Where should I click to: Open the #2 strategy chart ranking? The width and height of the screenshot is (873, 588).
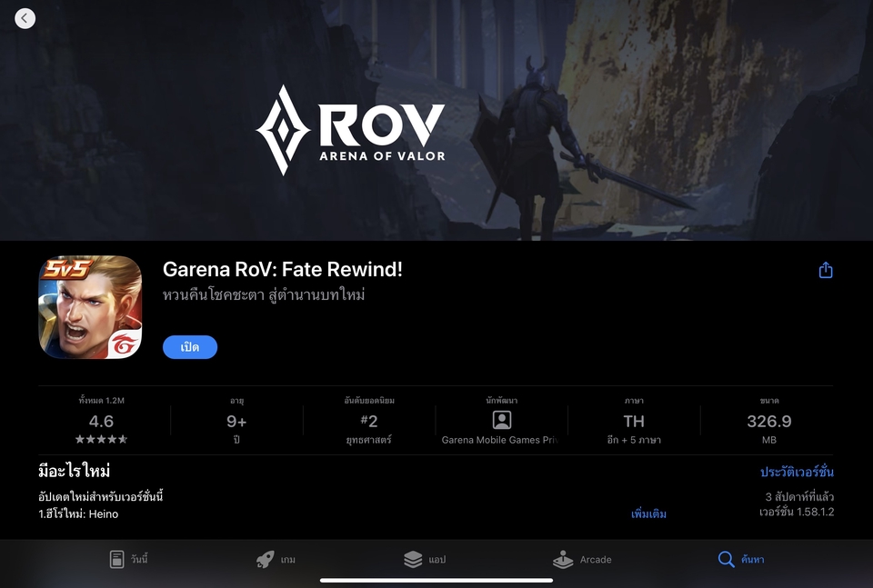point(369,421)
